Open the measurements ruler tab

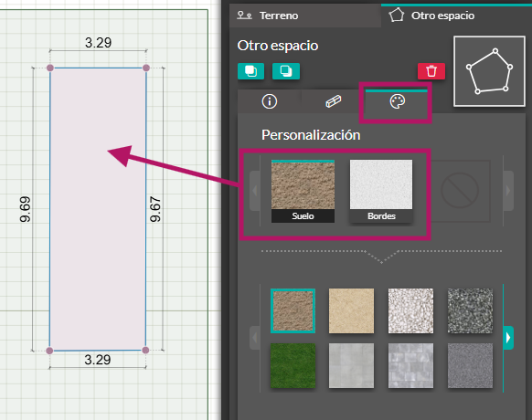click(333, 101)
